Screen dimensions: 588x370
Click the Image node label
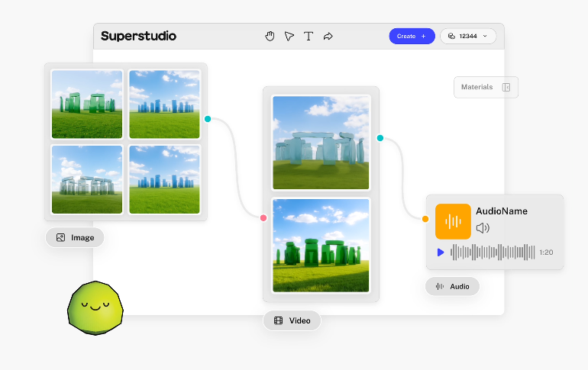pyautogui.click(x=75, y=237)
